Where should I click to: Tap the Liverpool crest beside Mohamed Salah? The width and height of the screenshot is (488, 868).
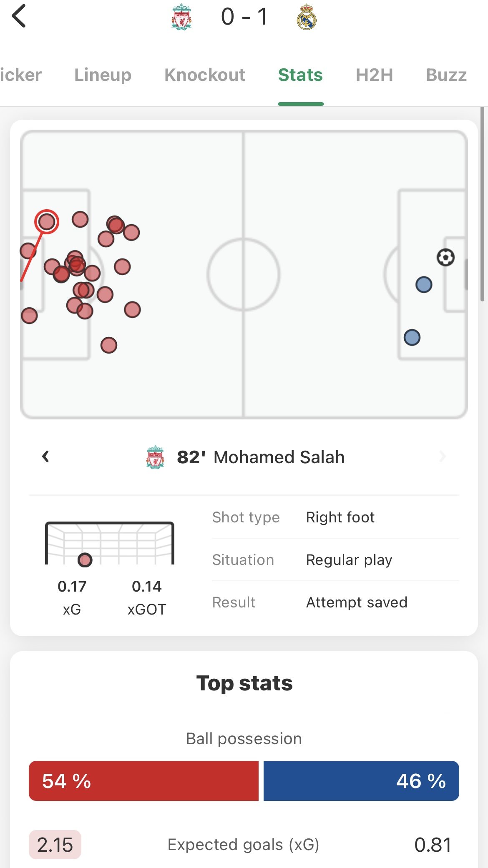(x=155, y=457)
